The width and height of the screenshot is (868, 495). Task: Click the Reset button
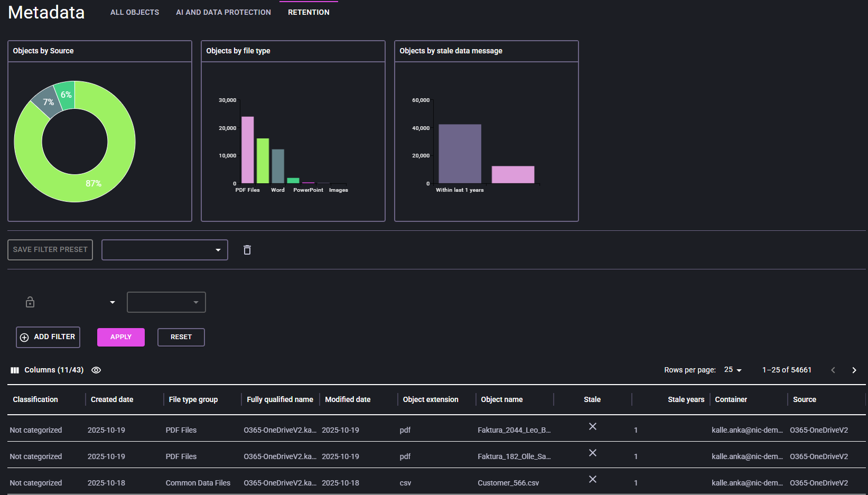181,337
